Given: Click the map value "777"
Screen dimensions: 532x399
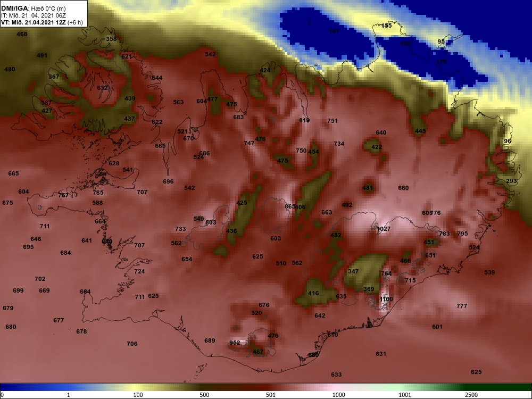Looking at the screenshot, I should 462,306.
